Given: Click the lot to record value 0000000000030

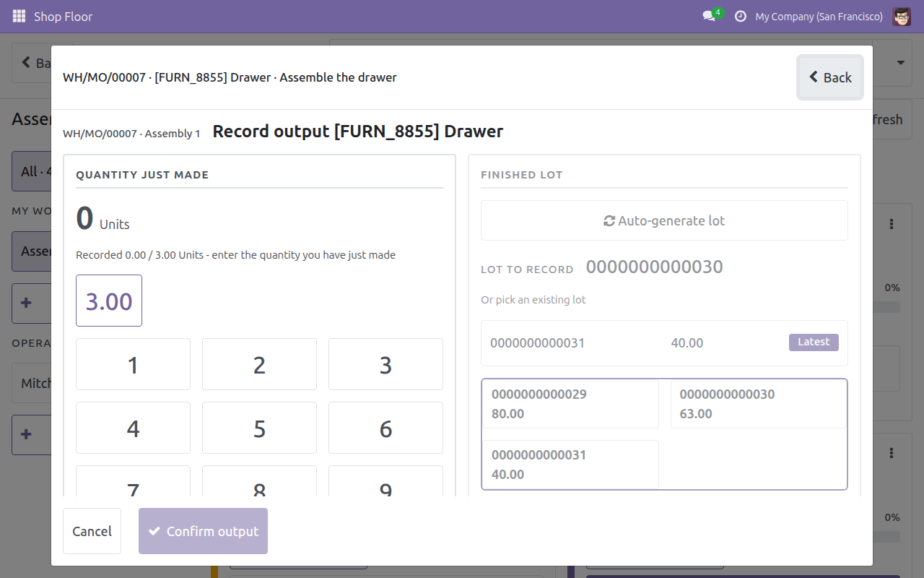Looking at the screenshot, I should 654,267.
